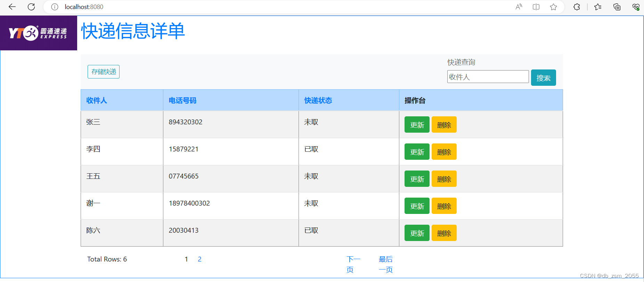Open the Read aloud icon
This screenshot has height=282, width=644.
pyautogui.click(x=519, y=7)
